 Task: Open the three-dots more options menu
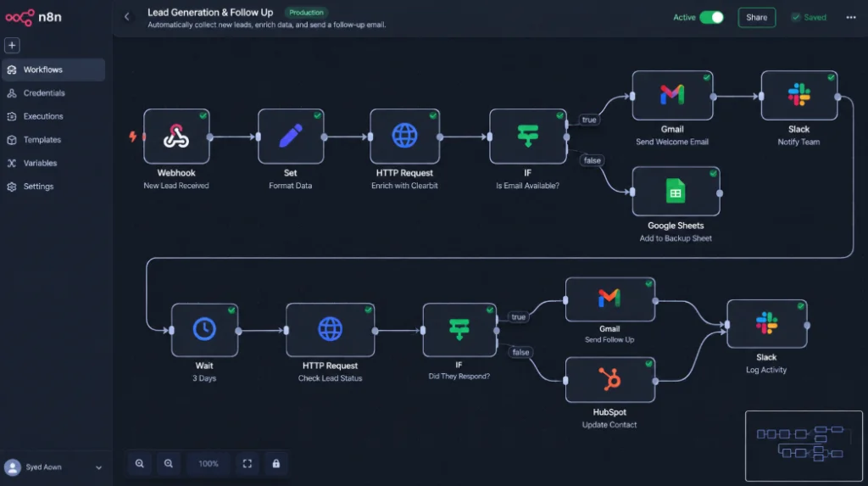[851, 18]
